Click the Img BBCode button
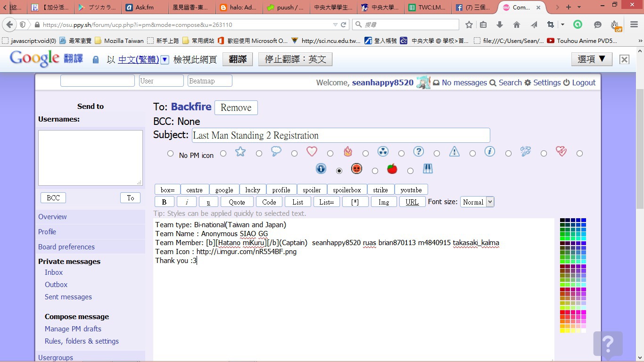Screen dimensions: 644x362 tap(384, 202)
